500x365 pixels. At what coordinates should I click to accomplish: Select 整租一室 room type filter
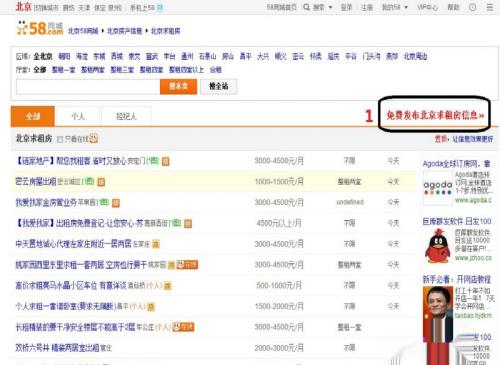click(x=63, y=70)
